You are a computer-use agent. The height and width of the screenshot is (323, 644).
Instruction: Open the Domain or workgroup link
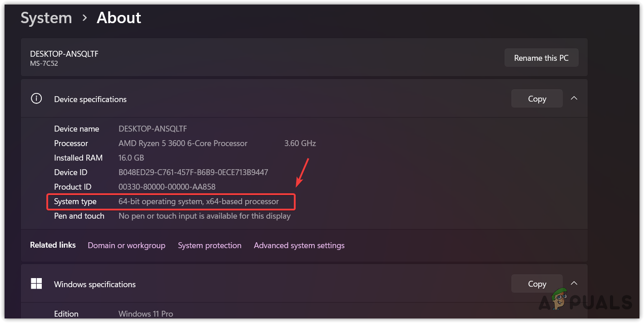(126, 245)
